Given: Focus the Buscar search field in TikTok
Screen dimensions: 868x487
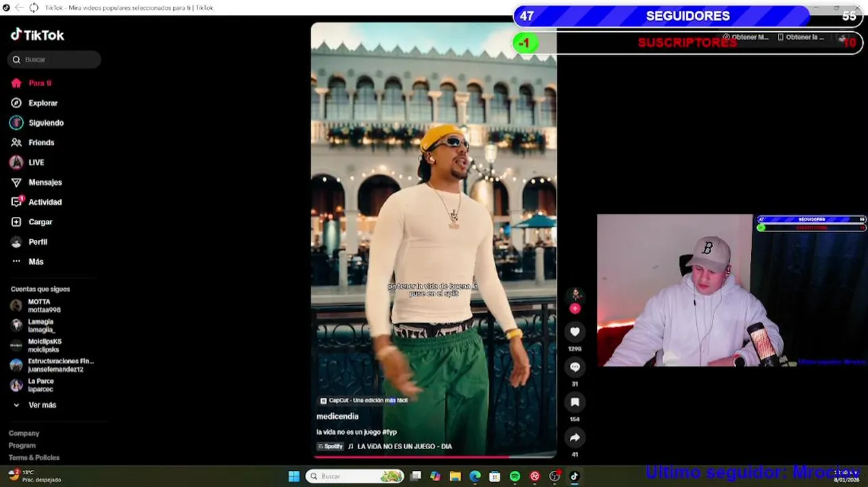Looking at the screenshot, I should pos(54,60).
